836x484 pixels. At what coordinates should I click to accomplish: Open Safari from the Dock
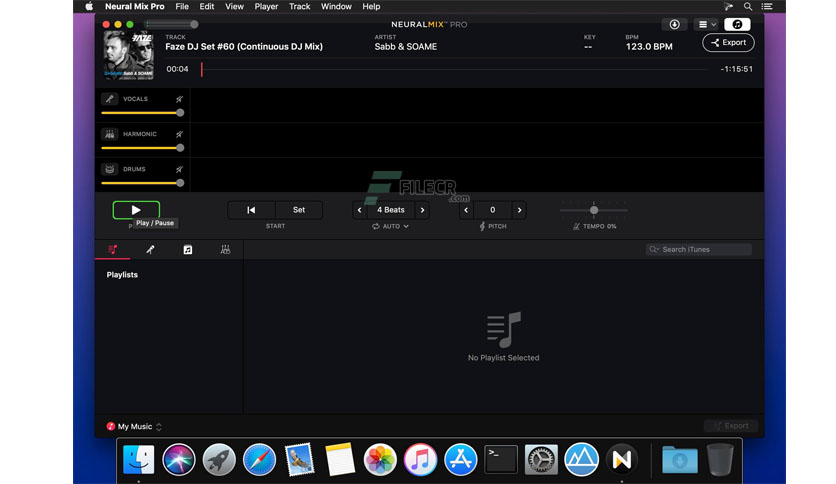[259, 459]
